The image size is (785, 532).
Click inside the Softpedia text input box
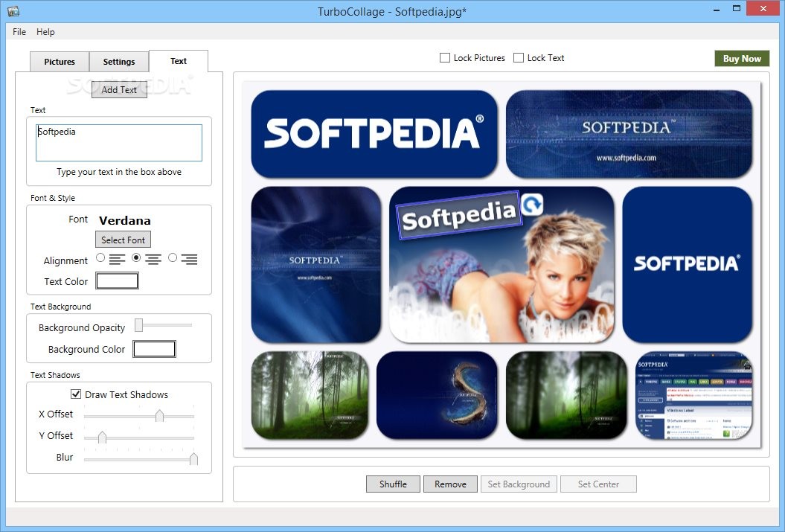(x=119, y=143)
